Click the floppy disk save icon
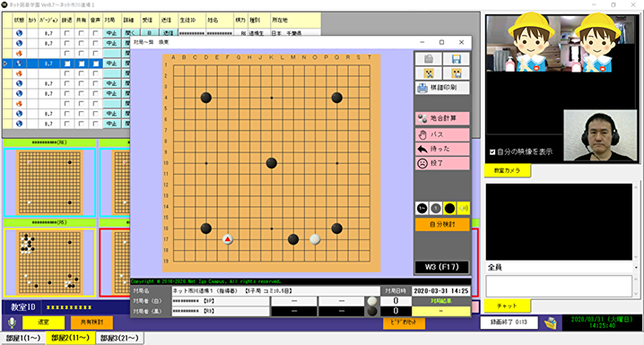Viewport: 644px width, 345px height. (456, 59)
